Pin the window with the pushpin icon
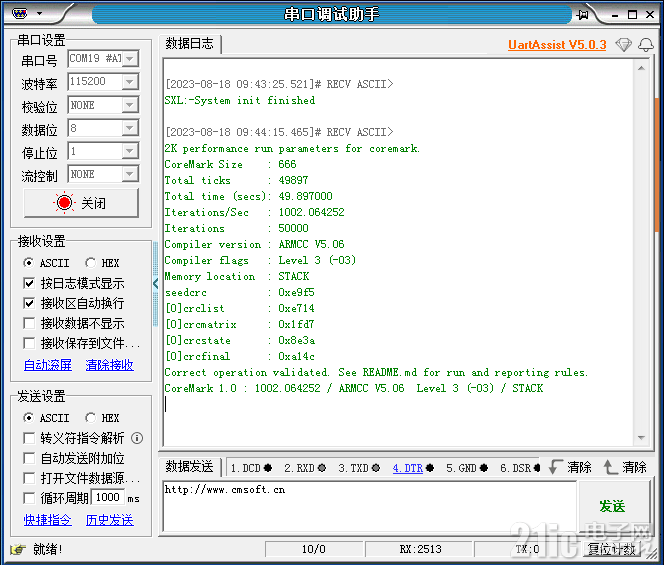Image resolution: width=664 pixels, height=565 pixels. tap(582, 15)
